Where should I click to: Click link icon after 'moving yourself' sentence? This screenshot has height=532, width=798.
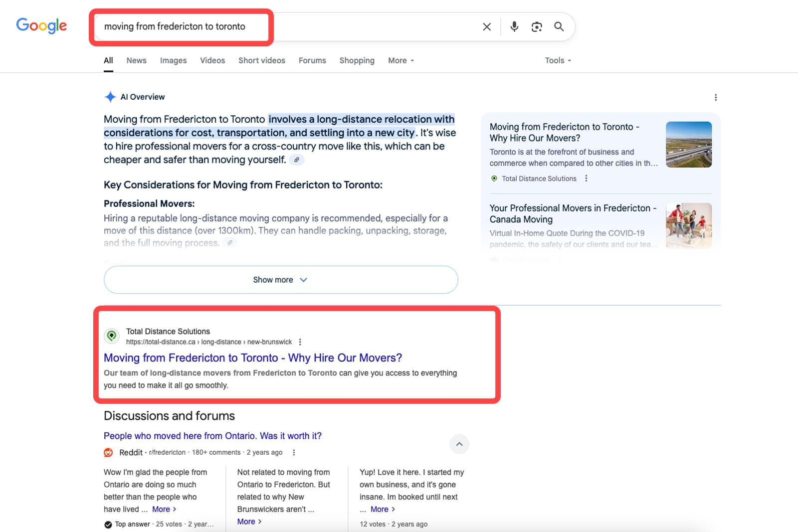(x=297, y=160)
